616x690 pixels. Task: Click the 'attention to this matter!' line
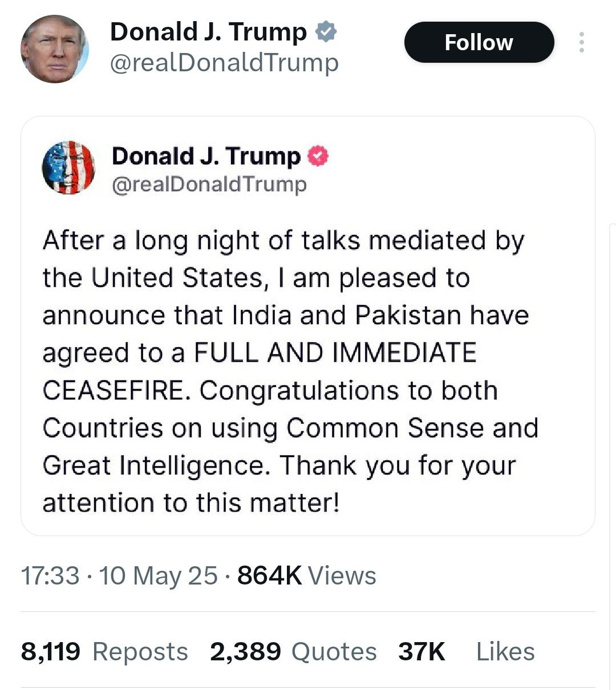[x=191, y=503]
